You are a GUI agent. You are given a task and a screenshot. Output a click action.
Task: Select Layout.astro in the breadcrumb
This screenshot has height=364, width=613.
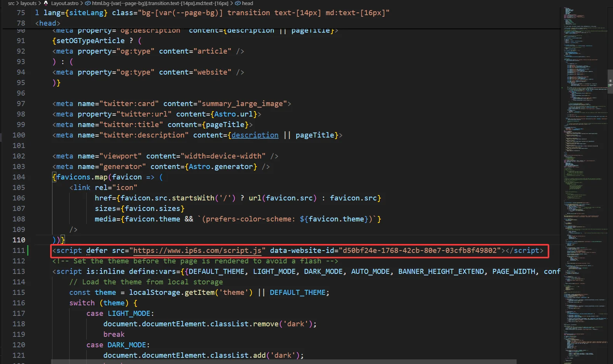[x=65, y=3]
